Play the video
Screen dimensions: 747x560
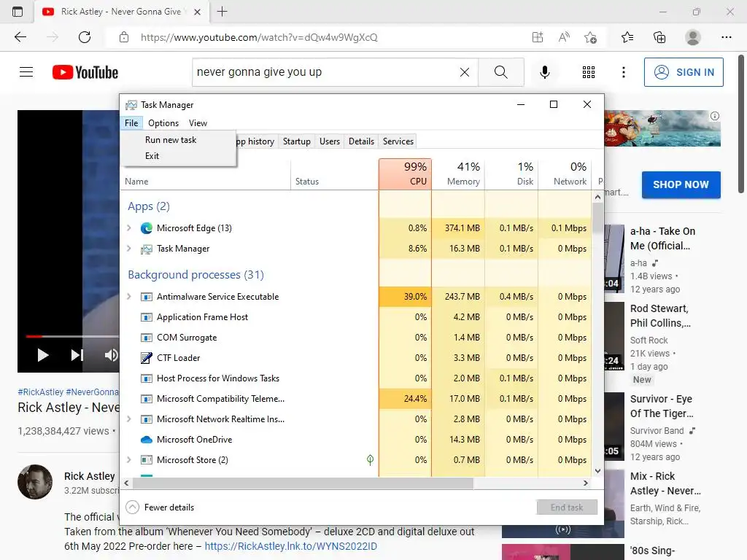(x=43, y=355)
